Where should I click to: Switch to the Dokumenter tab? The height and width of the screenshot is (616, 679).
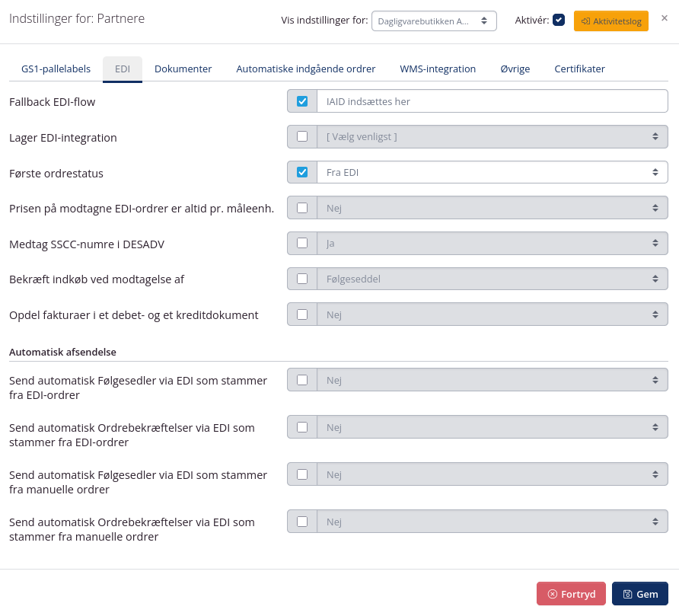click(183, 69)
